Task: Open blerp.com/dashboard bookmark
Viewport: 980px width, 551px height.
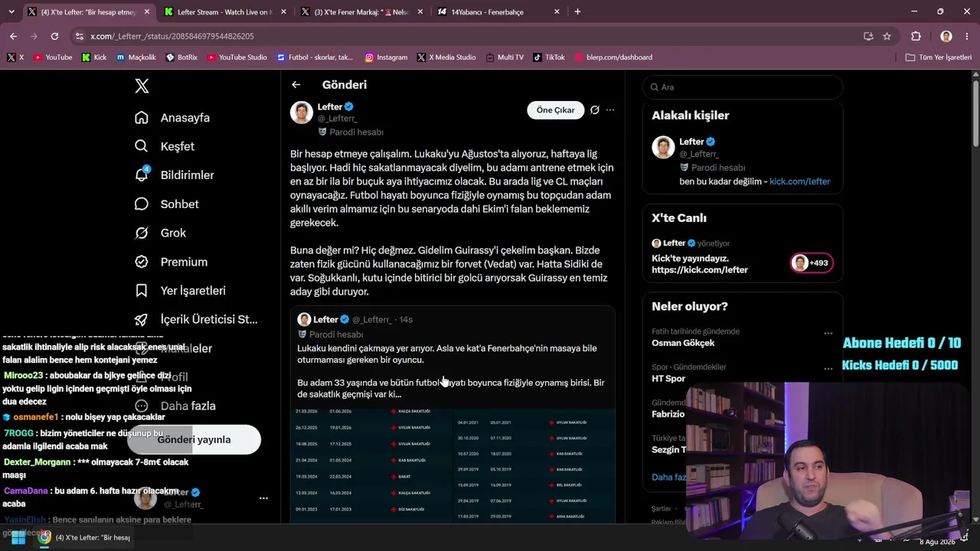Action: tap(613, 57)
